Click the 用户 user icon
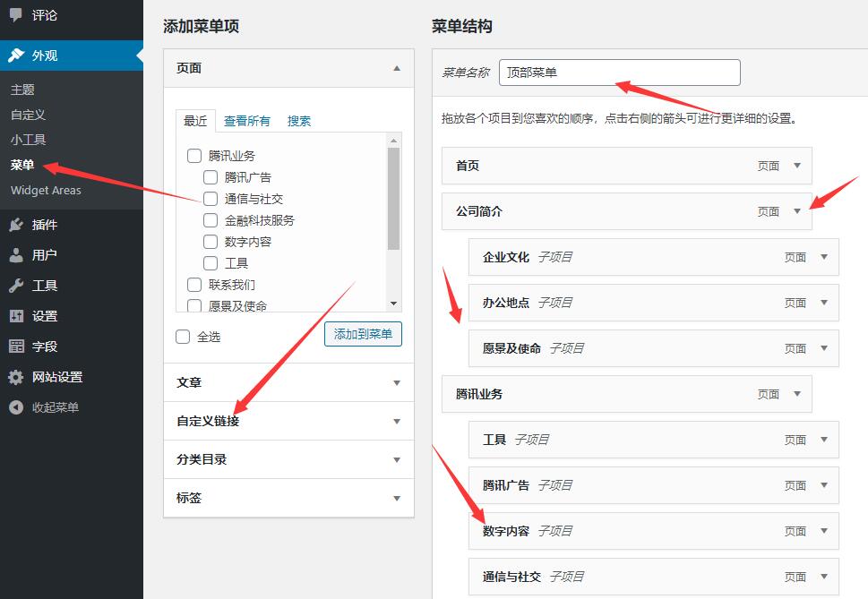This screenshot has height=599, width=868. (x=16, y=255)
